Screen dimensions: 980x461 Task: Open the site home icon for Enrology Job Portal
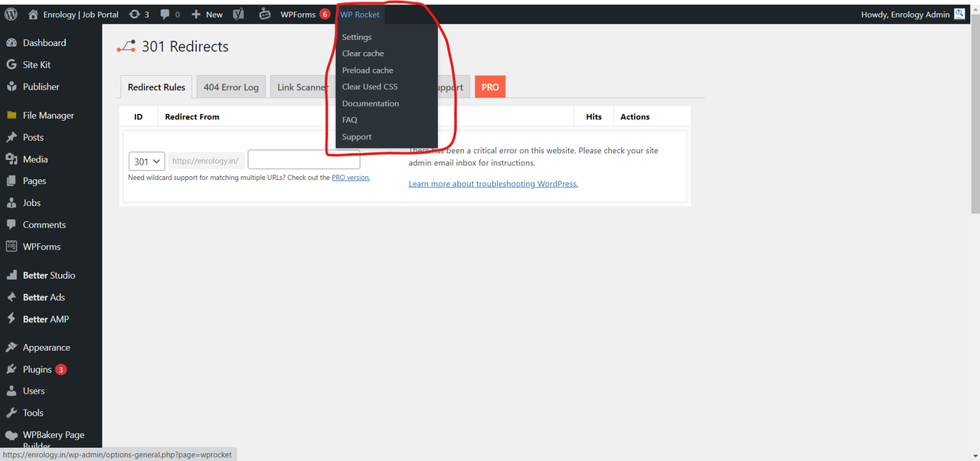(x=33, y=14)
